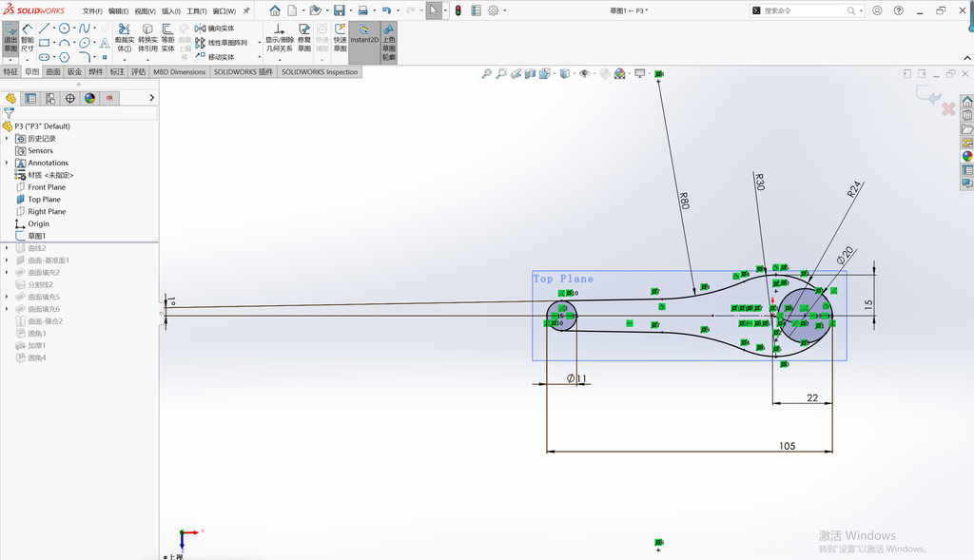974x560 pixels.
Task: Open the PropertyManager tab
Action: coord(30,98)
